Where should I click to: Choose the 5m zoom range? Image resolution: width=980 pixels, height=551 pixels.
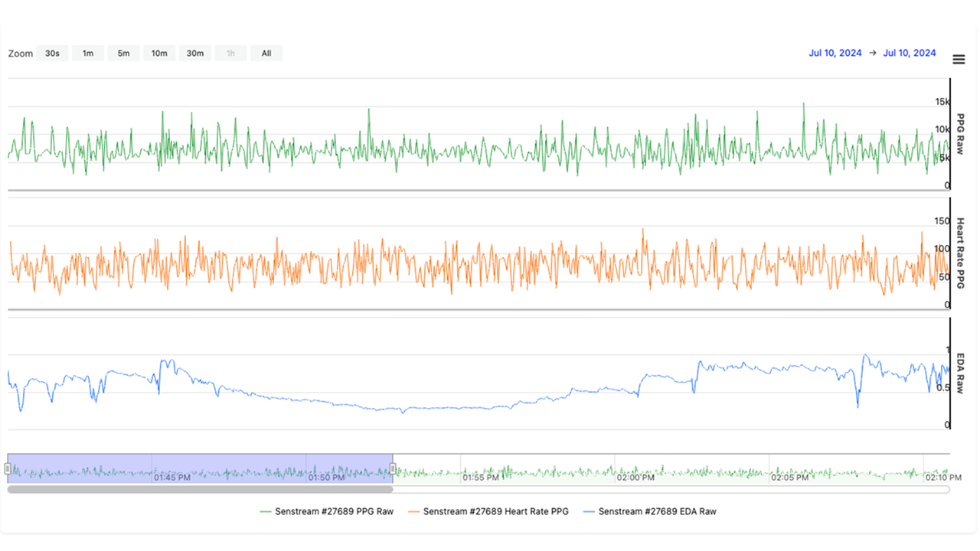click(123, 54)
